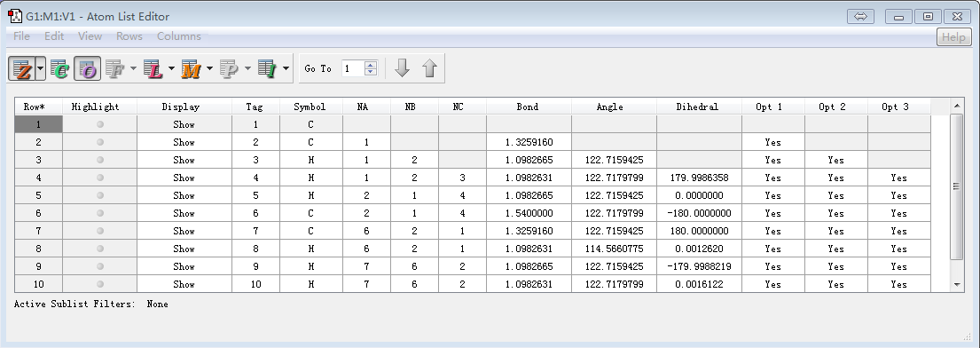Open the Columns menu
This screenshot has width=980, height=348.
coord(179,36)
